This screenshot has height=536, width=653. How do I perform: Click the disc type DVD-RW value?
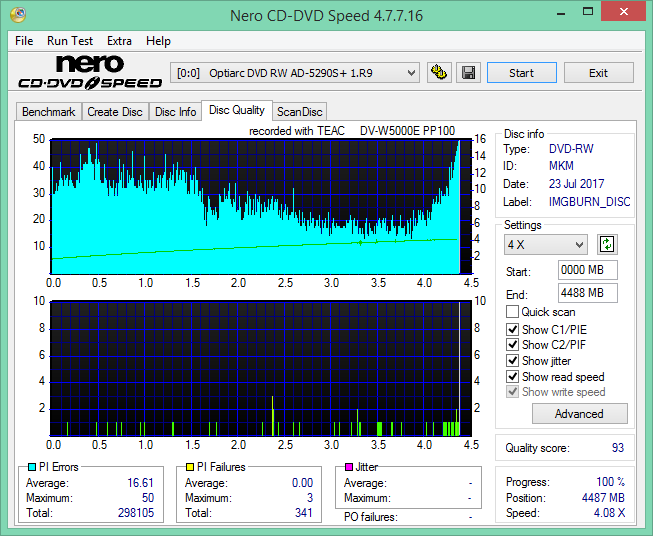click(571, 149)
